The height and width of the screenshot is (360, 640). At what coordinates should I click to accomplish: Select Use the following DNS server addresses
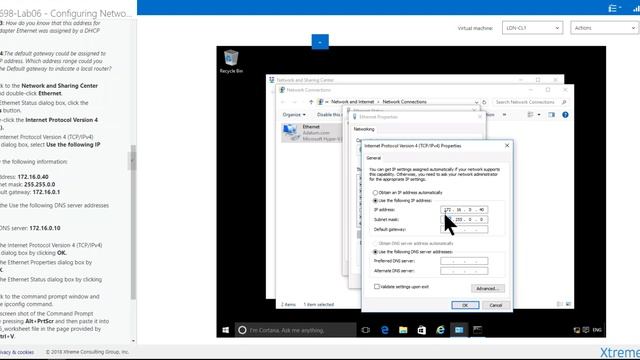point(375,252)
